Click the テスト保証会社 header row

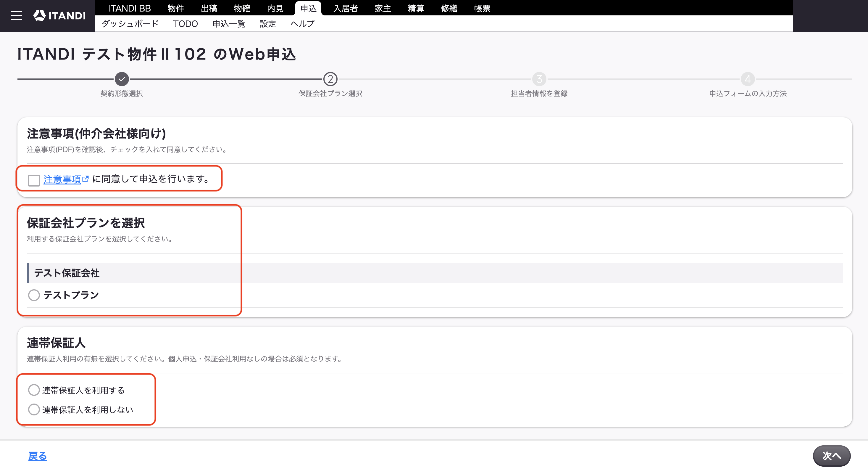coord(435,273)
